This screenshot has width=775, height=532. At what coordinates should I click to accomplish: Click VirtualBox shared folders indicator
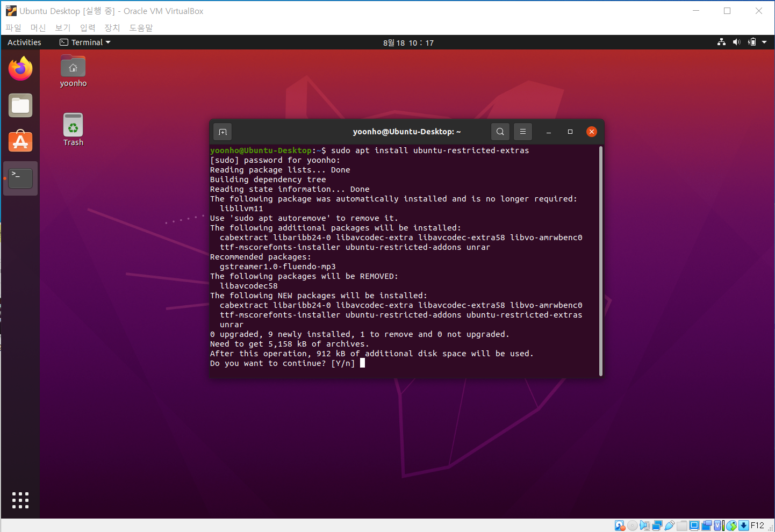(682, 526)
